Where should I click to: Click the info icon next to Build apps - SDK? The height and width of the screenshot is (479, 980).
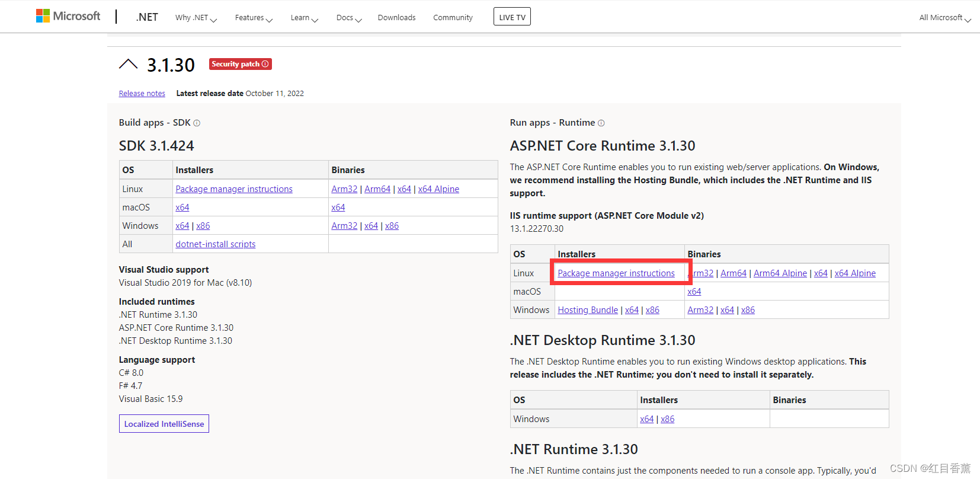tap(197, 123)
